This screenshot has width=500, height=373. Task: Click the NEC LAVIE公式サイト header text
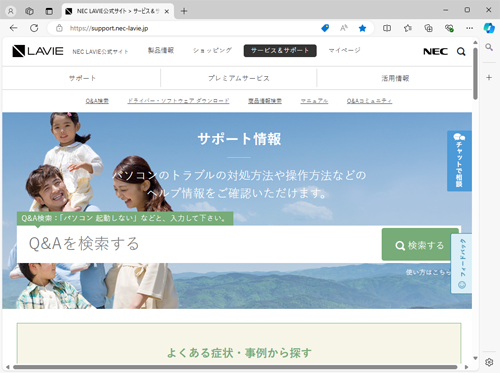100,52
